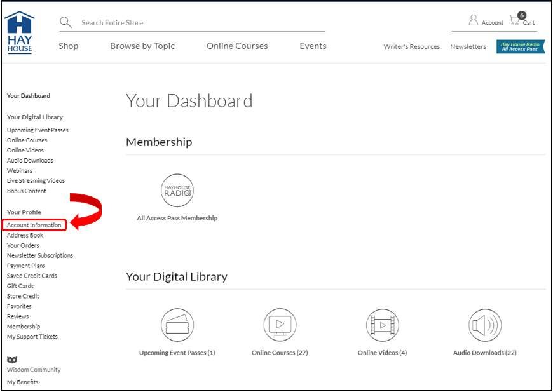Image resolution: width=553 pixels, height=392 pixels.
Task: Select Account Information in the sidebar
Action: 34,225
